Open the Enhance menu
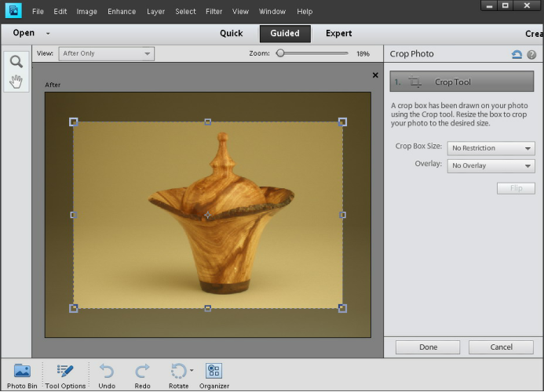The height and width of the screenshot is (392, 544). click(122, 12)
